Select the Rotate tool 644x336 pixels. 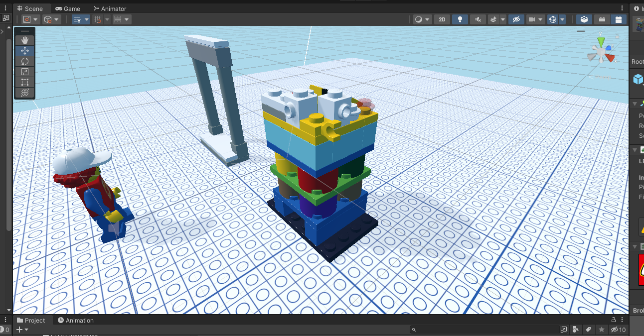coord(24,61)
